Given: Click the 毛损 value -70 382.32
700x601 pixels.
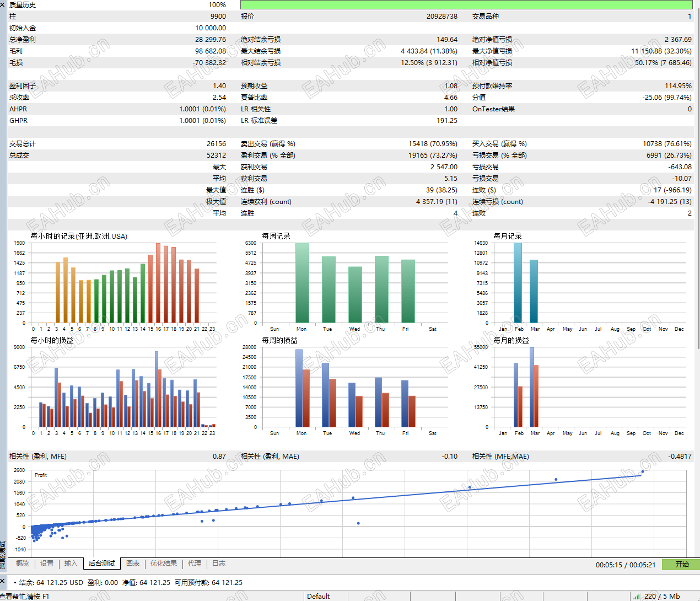Looking at the screenshot, I should pyautogui.click(x=209, y=63).
